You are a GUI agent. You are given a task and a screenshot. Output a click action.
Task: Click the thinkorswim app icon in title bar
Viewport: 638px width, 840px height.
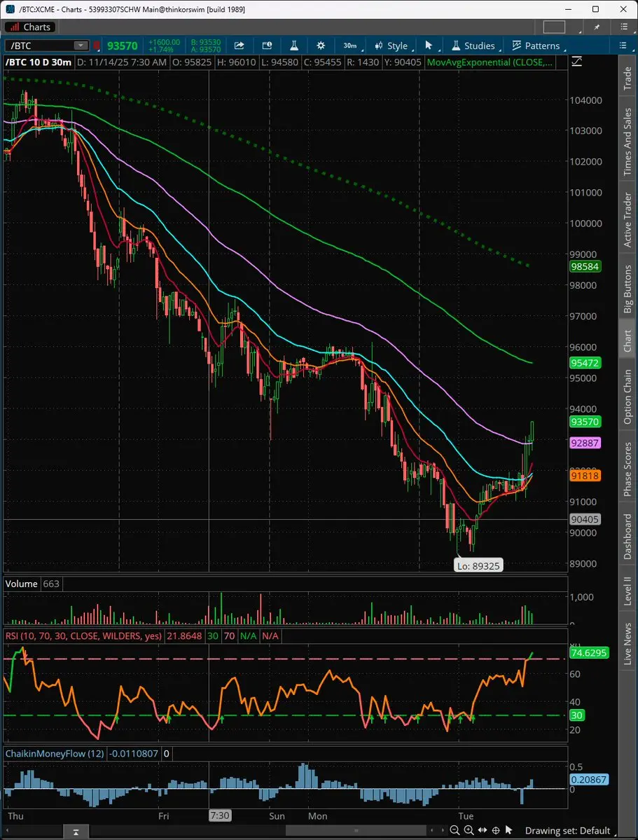pyautogui.click(x=11, y=9)
